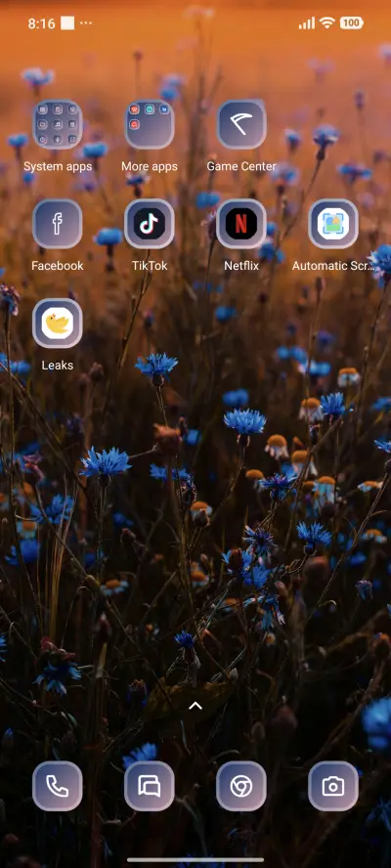Tap the More apps label text

click(149, 166)
